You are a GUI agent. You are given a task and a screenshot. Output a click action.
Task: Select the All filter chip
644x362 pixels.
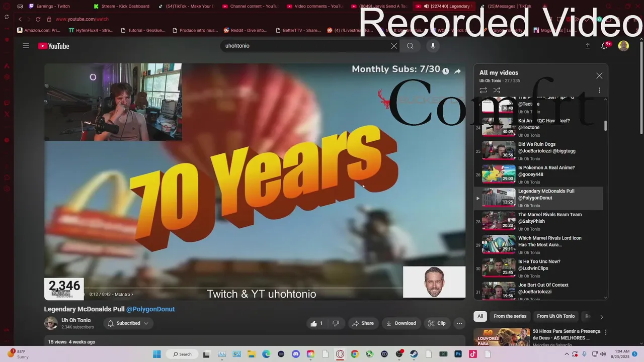pyautogui.click(x=480, y=316)
